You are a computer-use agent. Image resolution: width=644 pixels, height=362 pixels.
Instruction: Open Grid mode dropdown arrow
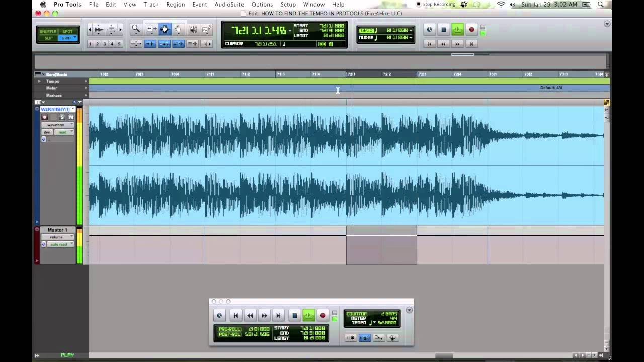75,37
